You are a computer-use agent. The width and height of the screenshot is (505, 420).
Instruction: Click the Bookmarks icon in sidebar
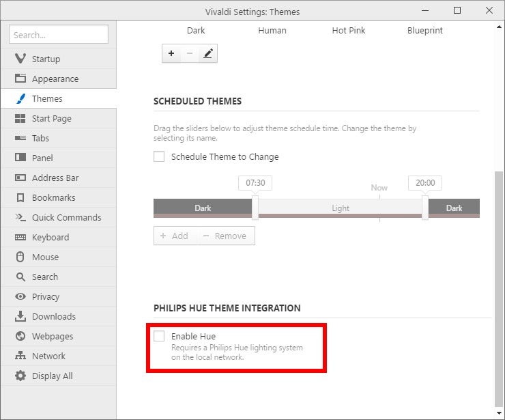20,197
